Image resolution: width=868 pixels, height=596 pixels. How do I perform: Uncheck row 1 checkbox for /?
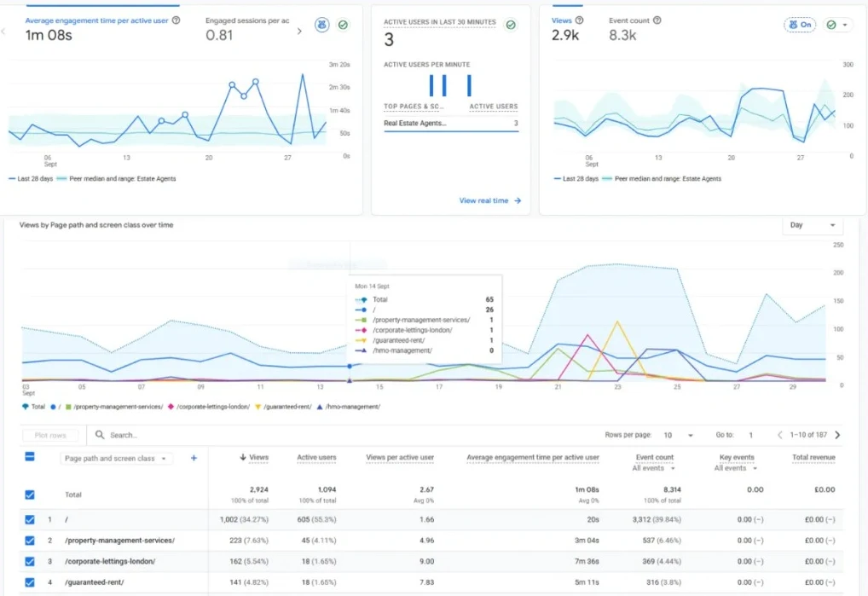[30, 519]
